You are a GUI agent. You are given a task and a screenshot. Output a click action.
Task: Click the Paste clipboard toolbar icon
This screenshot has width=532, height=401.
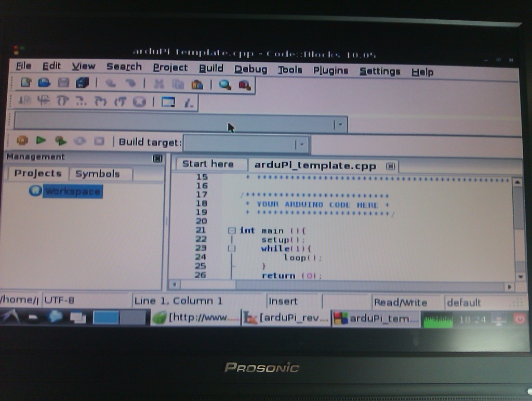tap(197, 84)
